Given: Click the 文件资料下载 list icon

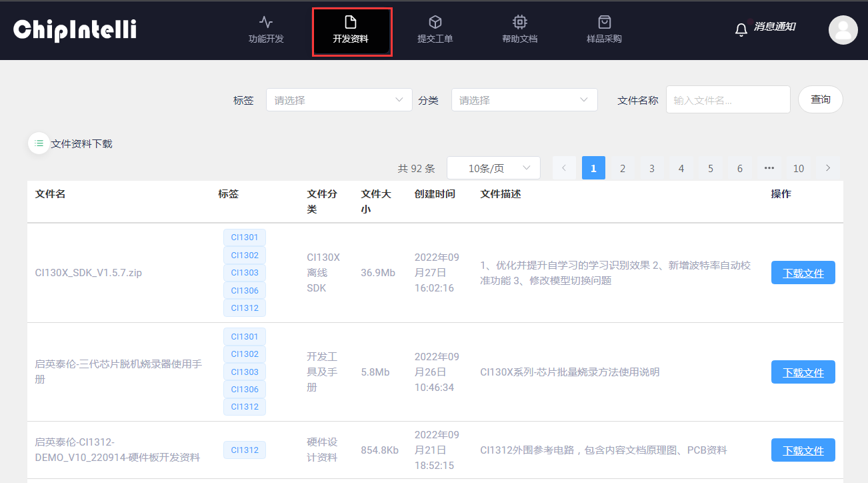Looking at the screenshot, I should coord(39,143).
